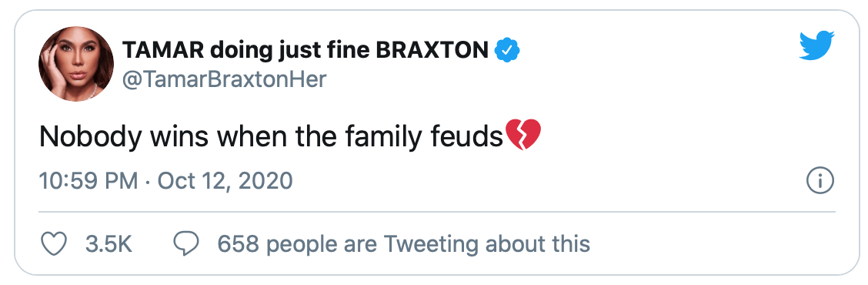Viewport: 868px width, 285px height.
Task: Click the blue Twitter bird logo
Action: pos(816,45)
